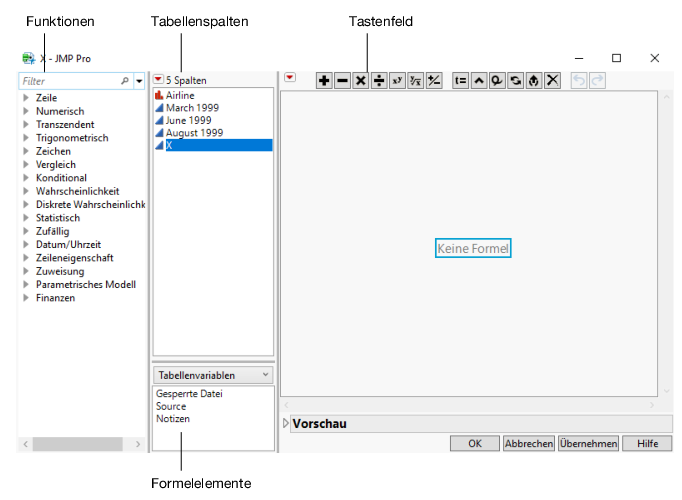Click the multiply keypad button
Viewport: 682px width, 500px height.
point(361,81)
